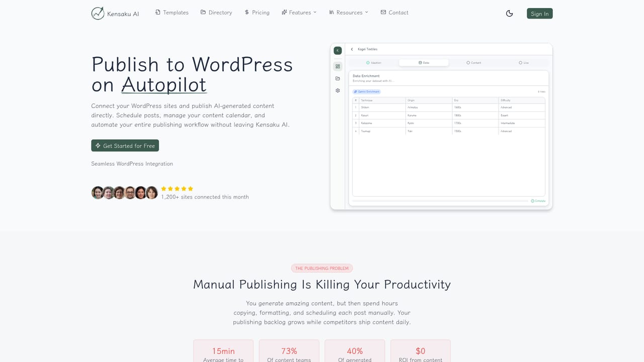Toggle dark mode with the moon icon
Screen dimensions: 644x362
[509, 14]
